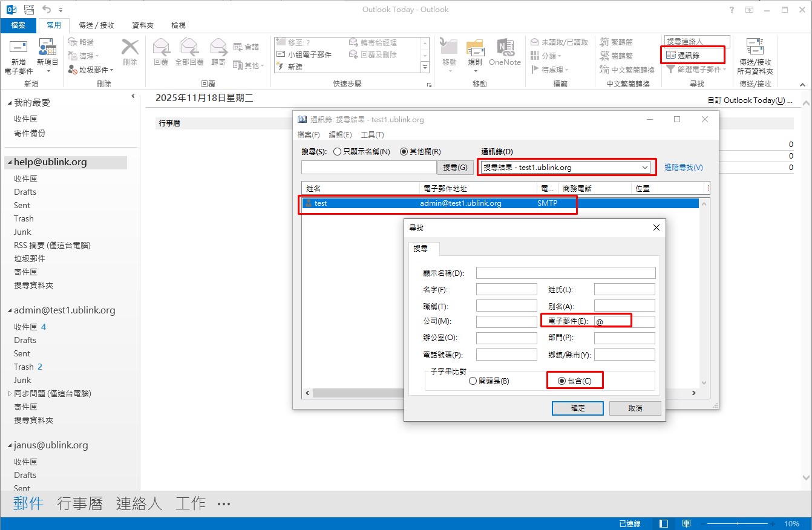
Task: Select the 只顯示名稱 radio button
Action: point(338,152)
